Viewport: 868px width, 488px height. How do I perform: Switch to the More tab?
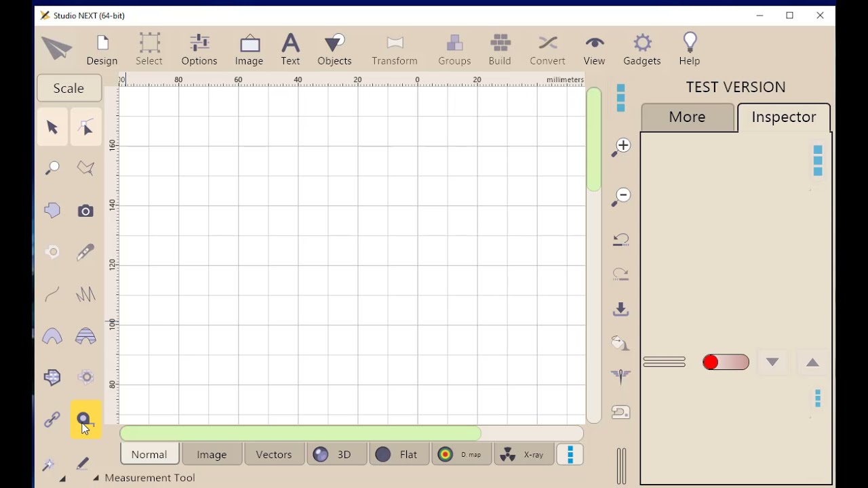pyautogui.click(x=687, y=117)
